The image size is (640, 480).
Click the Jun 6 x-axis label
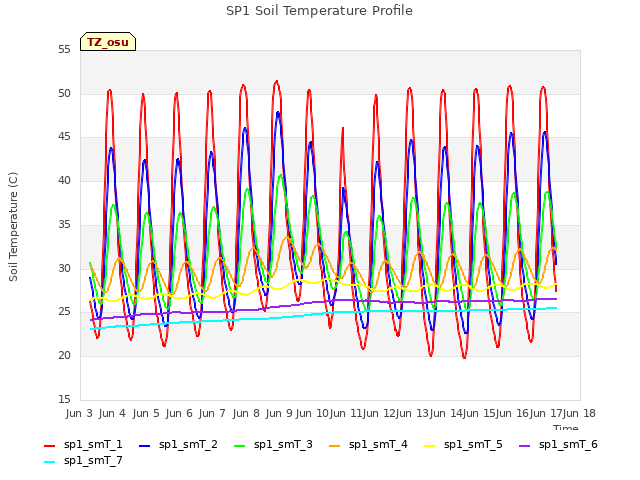click(x=179, y=413)
